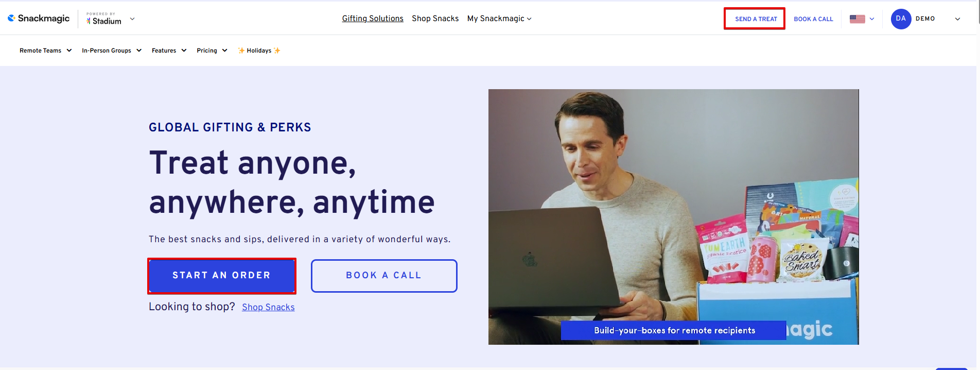Image resolution: width=980 pixels, height=370 pixels.
Task: Click the sparkle icon before Holidays
Action: click(241, 51)
